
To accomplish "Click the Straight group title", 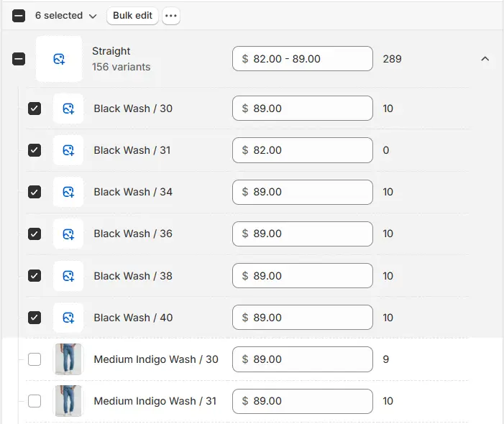I will (111, 51).
